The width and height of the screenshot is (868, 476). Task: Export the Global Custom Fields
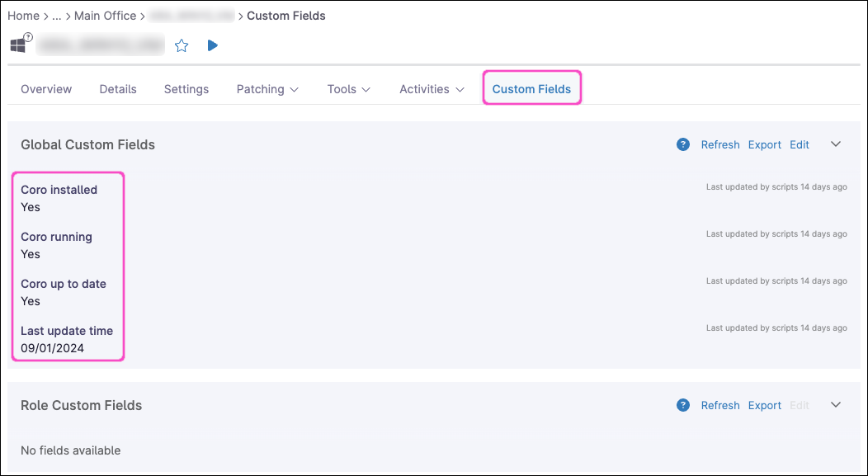(x=764, y=144)
